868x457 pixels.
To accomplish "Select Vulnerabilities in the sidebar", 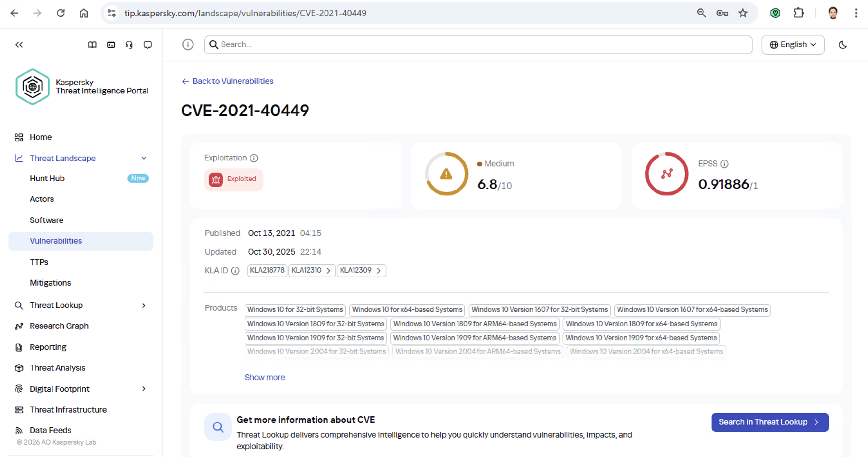I will click(56, 241).
